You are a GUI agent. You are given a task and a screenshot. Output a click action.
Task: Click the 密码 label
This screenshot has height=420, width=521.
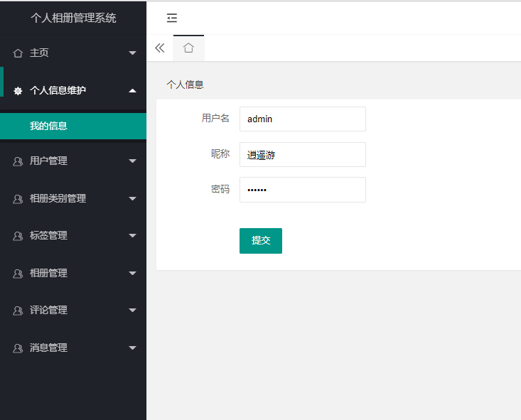[x=220, y=189]
